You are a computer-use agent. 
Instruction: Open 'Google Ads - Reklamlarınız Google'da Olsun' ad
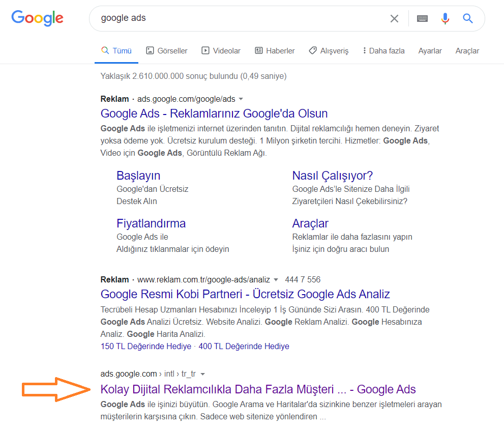tap(214, 113)
